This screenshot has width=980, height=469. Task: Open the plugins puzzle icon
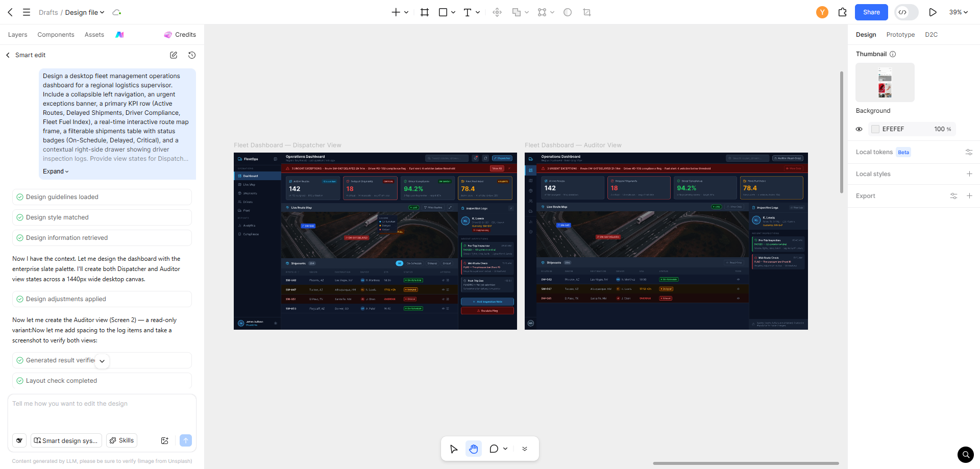[x=843, y=12]
